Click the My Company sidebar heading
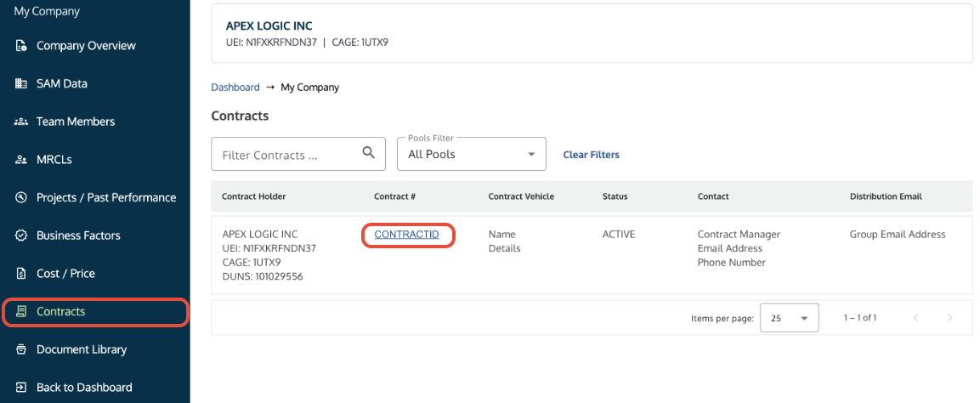Screen dimensions: 980x403 click(x=47, y=11)
